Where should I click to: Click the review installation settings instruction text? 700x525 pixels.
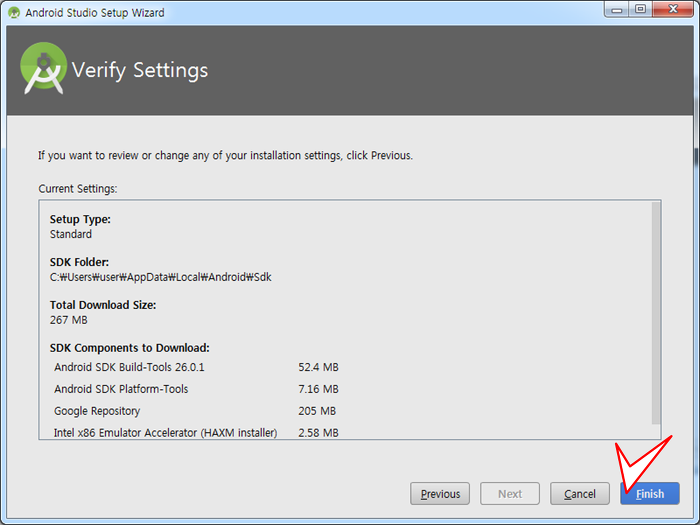(x=225, y=155)
